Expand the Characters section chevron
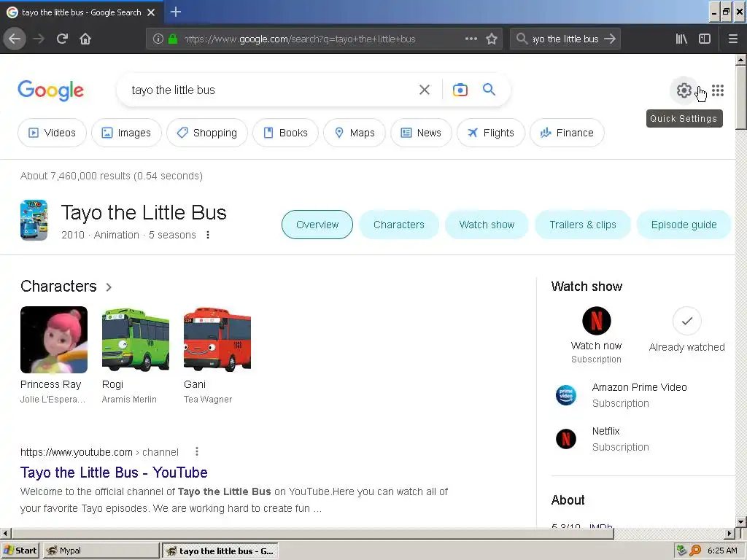The image size is (747, 560). 109,287
